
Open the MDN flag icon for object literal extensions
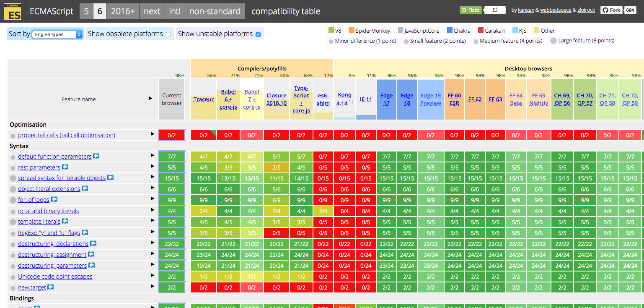tap(85, 188)
